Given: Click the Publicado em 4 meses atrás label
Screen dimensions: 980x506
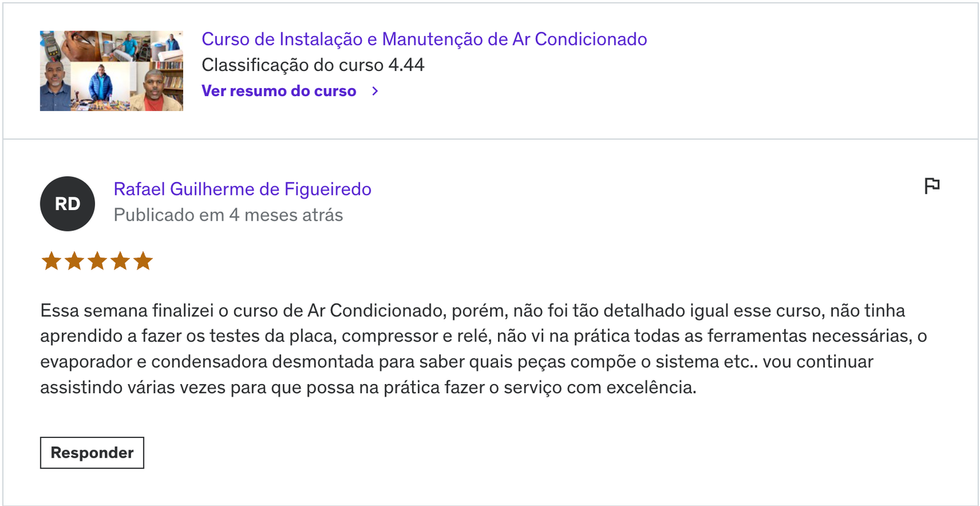Looking at the screenshot, I should [x=228, y=215].
